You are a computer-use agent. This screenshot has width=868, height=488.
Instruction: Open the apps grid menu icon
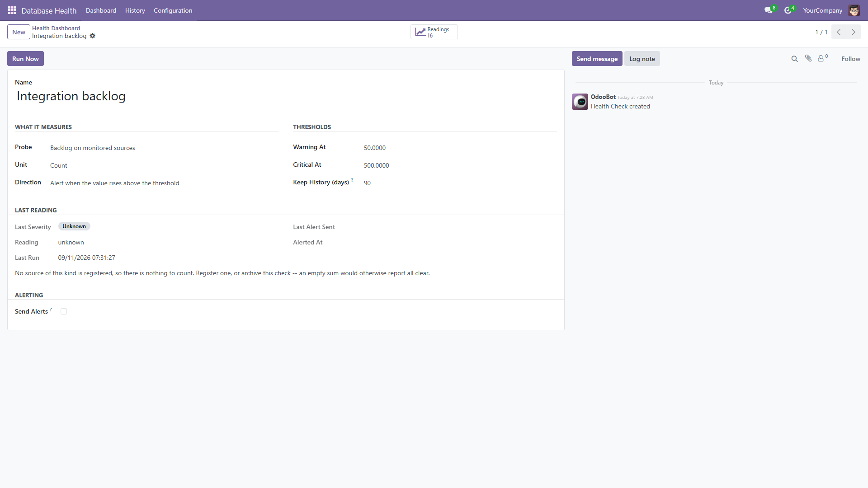click(12, 10)
